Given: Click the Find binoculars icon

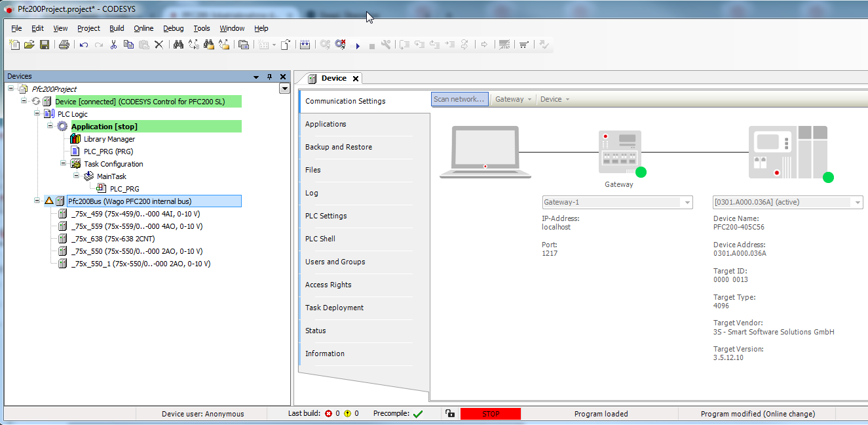Looking at the screenshot, I should (178, 45).
